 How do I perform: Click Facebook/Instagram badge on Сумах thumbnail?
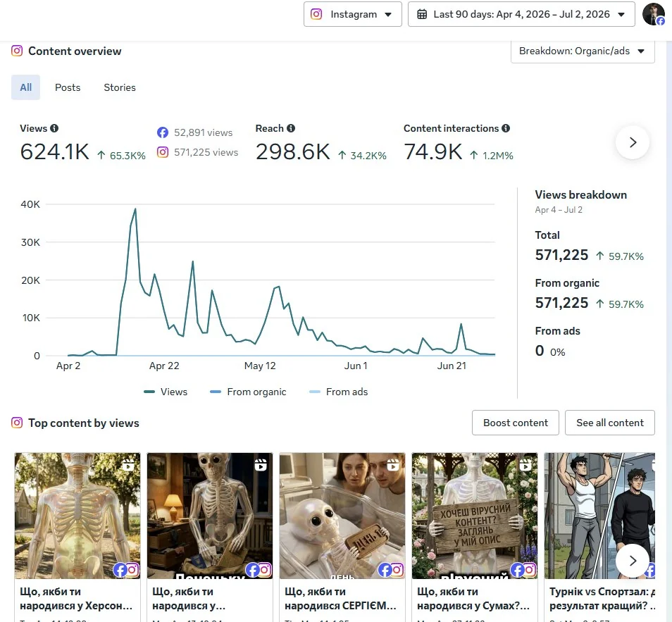point(523,570)
